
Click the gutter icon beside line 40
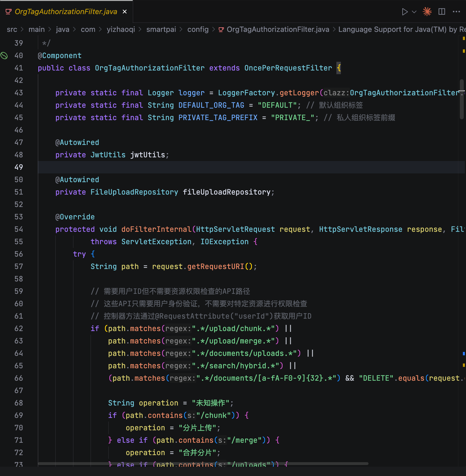(4, 56)
